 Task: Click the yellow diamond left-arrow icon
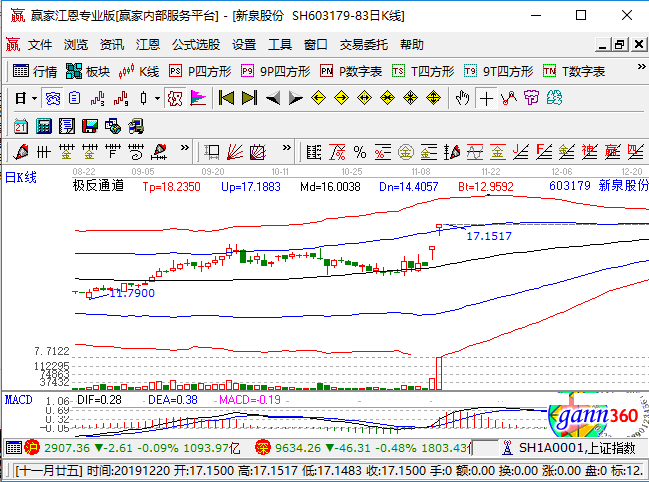point(318,98)
